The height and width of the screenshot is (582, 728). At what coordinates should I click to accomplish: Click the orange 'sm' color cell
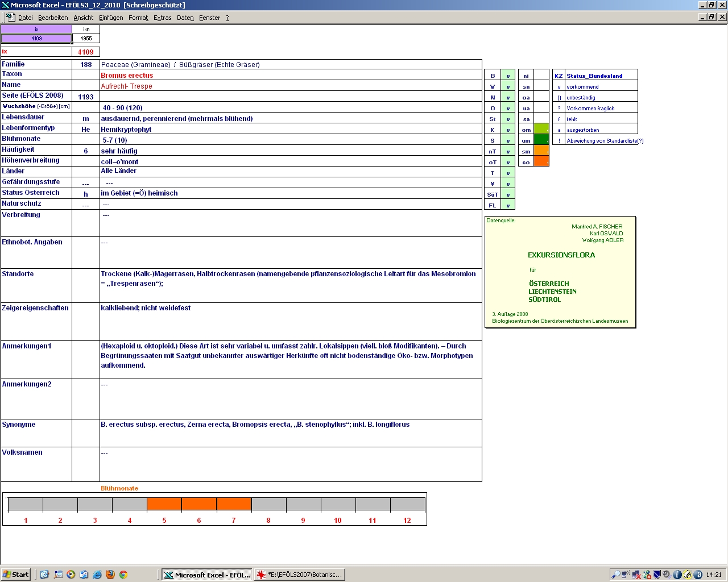[541, 151]
